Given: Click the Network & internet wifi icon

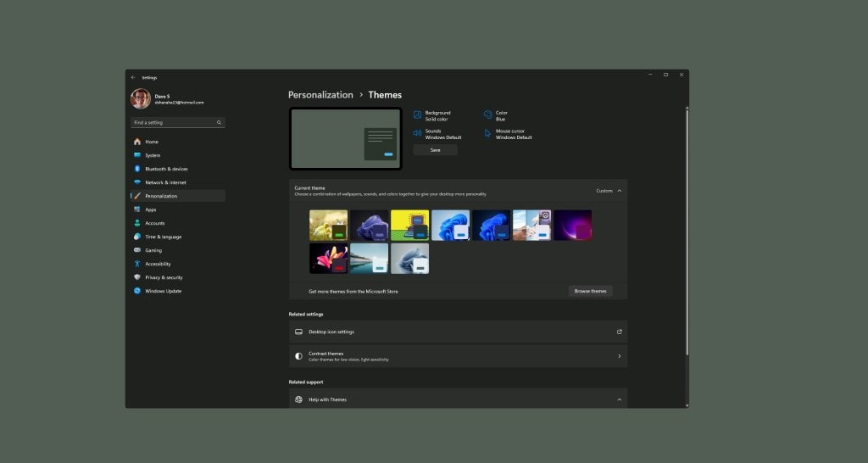Looking at the screenshot, I should (137, 182).
